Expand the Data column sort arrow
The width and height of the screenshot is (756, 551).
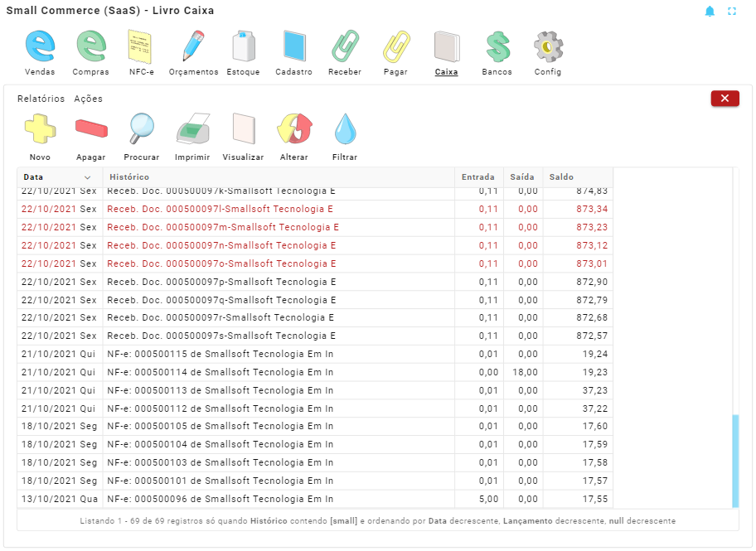point(88,177)
